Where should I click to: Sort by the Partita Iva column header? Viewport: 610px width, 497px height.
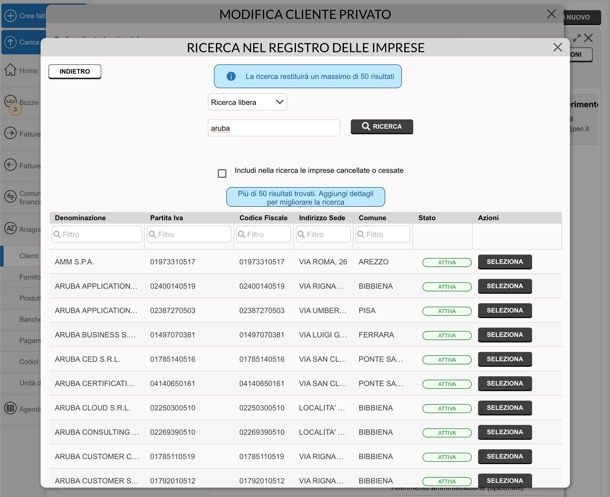tap(167, 218)
